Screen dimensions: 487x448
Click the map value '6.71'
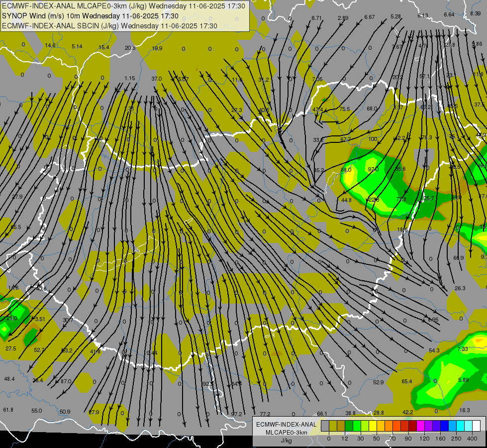point(316,18)
